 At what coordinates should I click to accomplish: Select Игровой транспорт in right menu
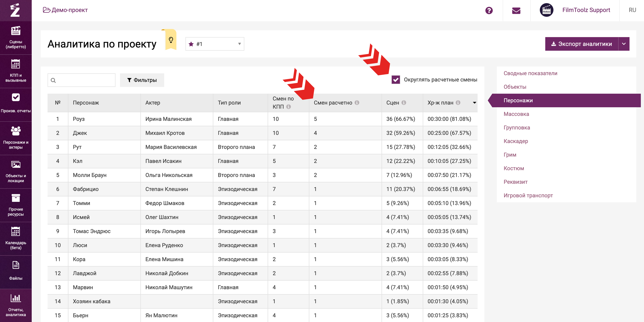[528, 195]
